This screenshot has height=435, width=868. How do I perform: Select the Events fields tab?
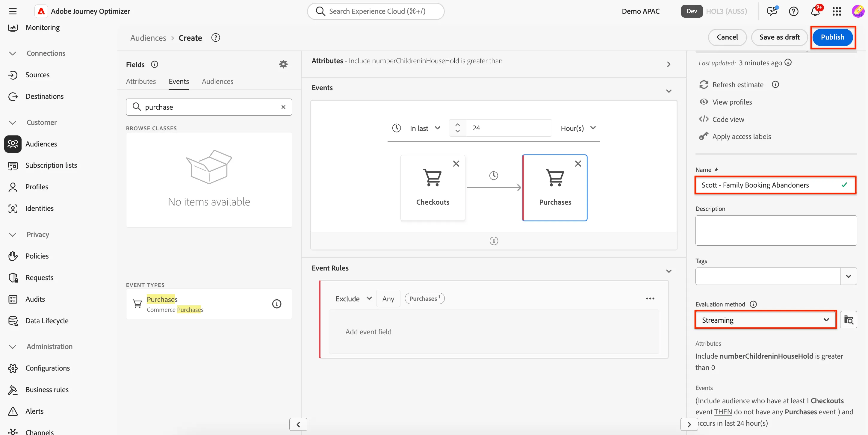click(179, 81)
